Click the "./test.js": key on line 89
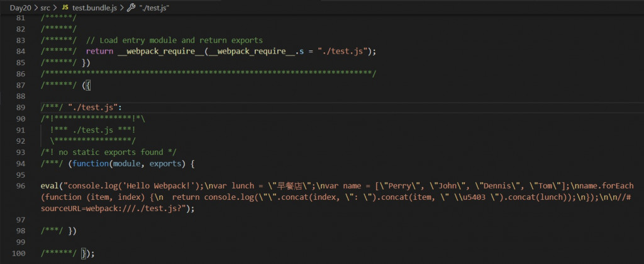 (96, 107)
